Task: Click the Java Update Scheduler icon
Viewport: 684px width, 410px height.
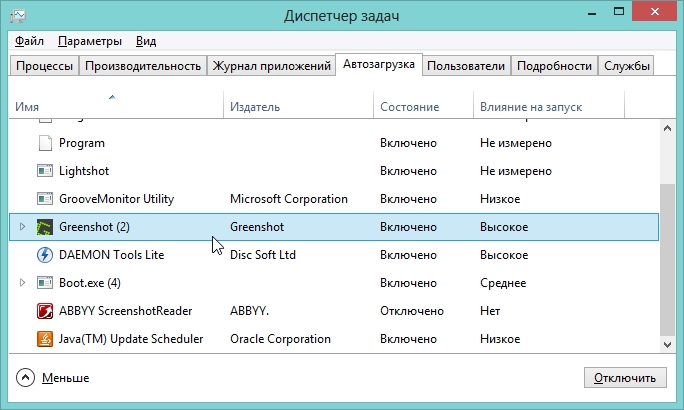Action: tap(45, 339)
